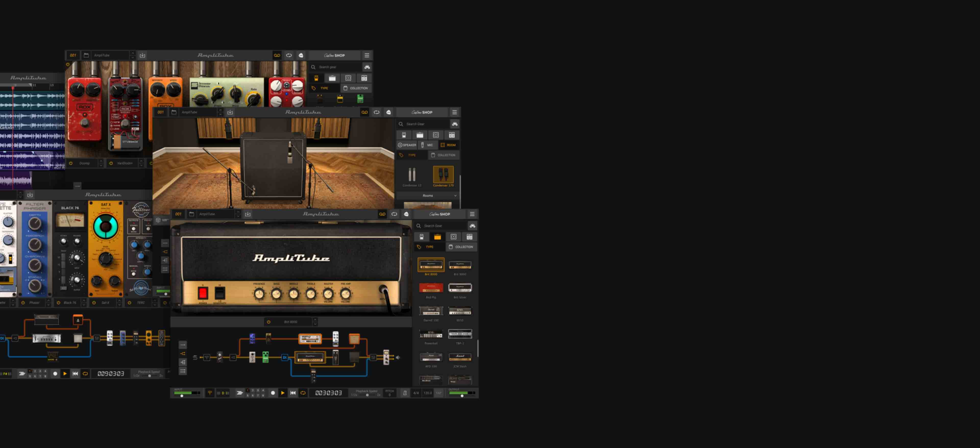Open the AmpliTube preset stepper in the front window
Viewport: 980px width, 448px height.
pos(238,214)
